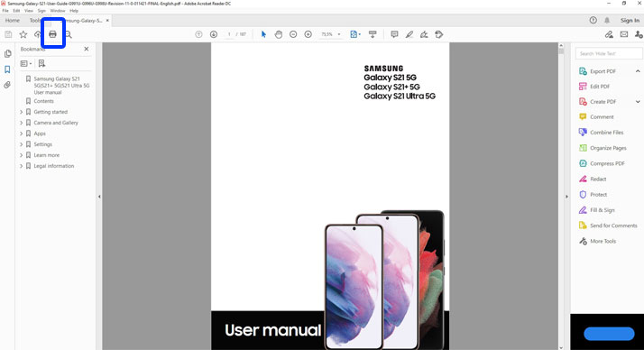Expand the Camera and Gallery bookmark
644x350 pixels.
coord(22,123)
